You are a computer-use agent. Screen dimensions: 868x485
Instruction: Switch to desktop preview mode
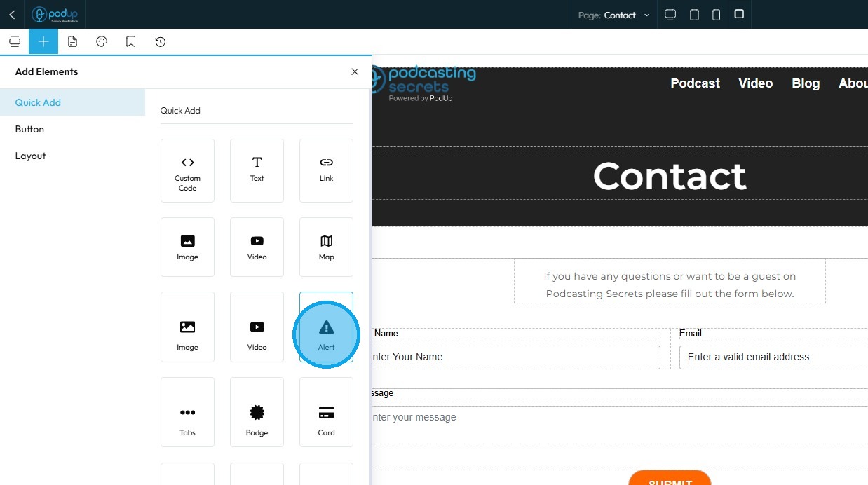point(670,15)
